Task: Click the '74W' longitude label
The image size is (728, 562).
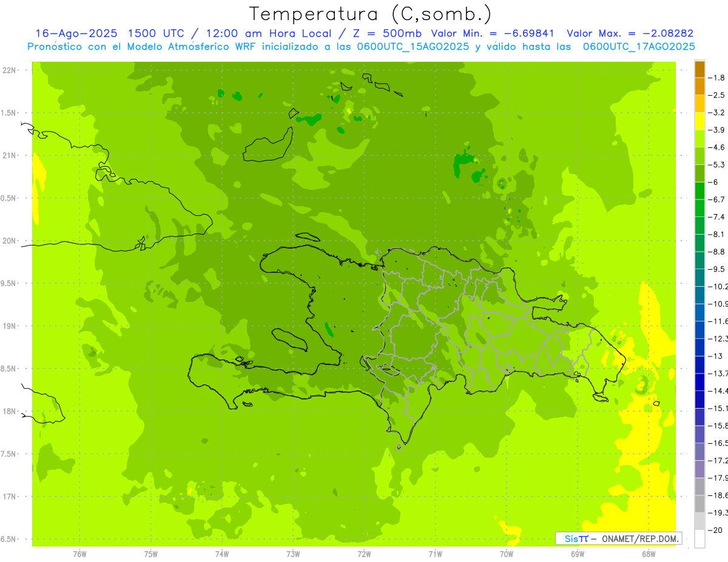Action: point(222,554)
